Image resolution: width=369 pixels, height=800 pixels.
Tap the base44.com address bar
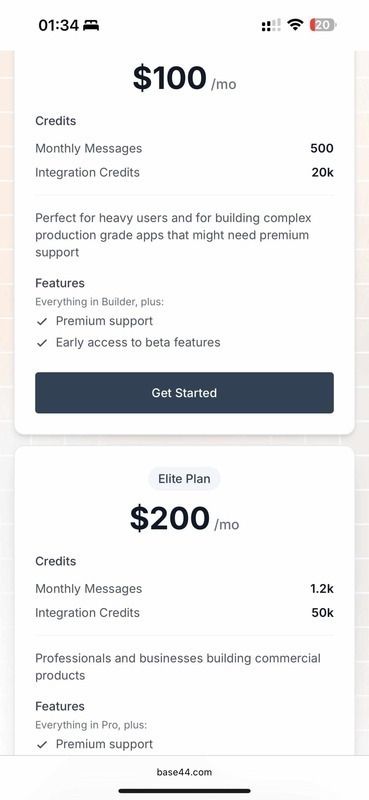click(x=184, y=772)
